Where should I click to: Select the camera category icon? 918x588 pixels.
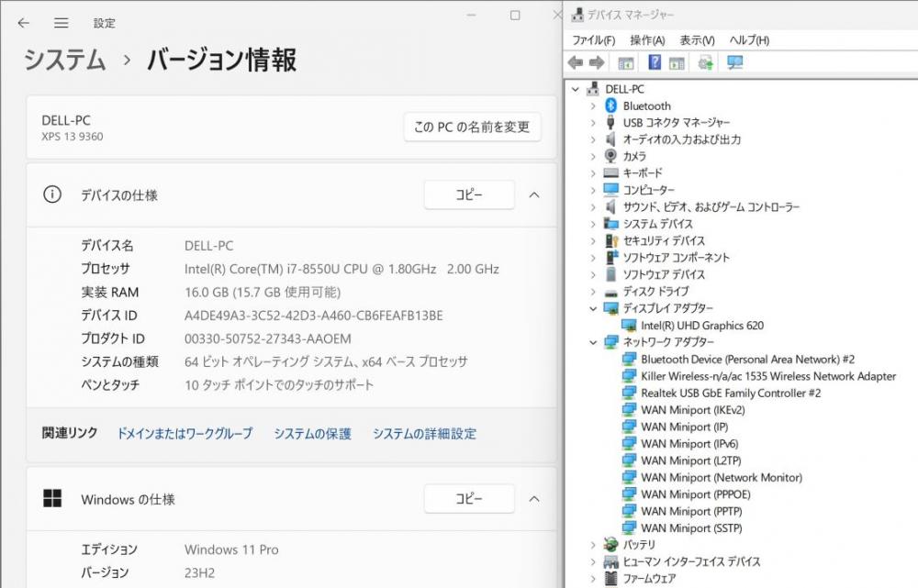[610, 156]
